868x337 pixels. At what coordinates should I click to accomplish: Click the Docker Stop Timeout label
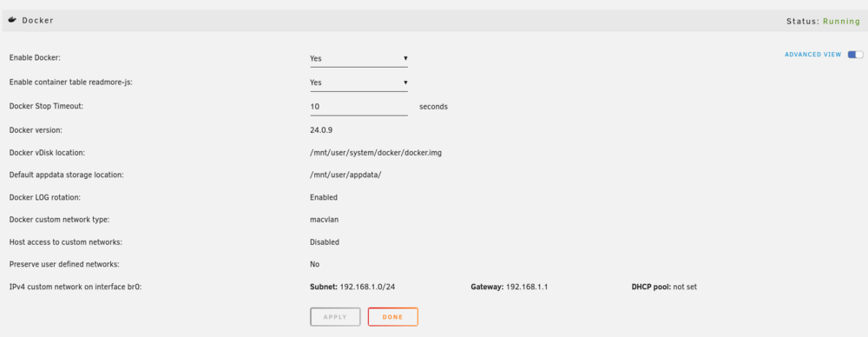(46, 106)
